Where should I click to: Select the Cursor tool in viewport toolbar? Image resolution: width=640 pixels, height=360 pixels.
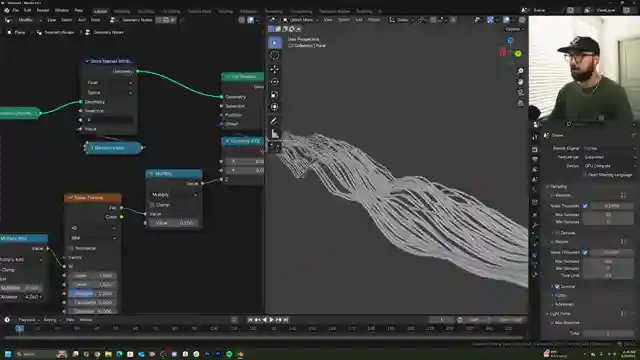click(275, 55)
